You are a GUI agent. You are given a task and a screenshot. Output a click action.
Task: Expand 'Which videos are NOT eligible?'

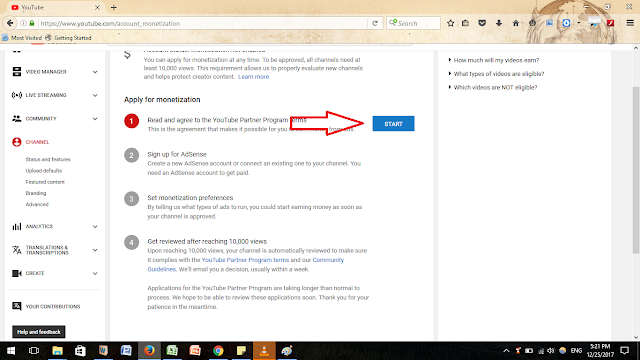click(x=493, y=87)
